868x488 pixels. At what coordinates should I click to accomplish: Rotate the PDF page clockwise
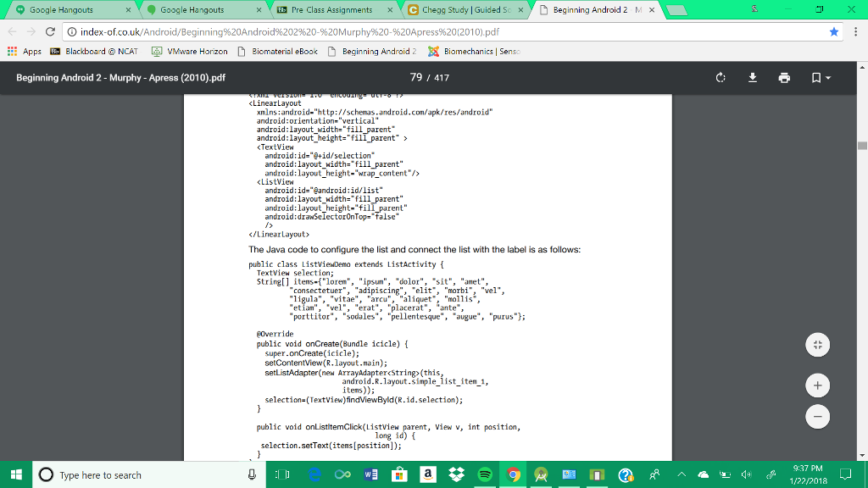[720, 77]
